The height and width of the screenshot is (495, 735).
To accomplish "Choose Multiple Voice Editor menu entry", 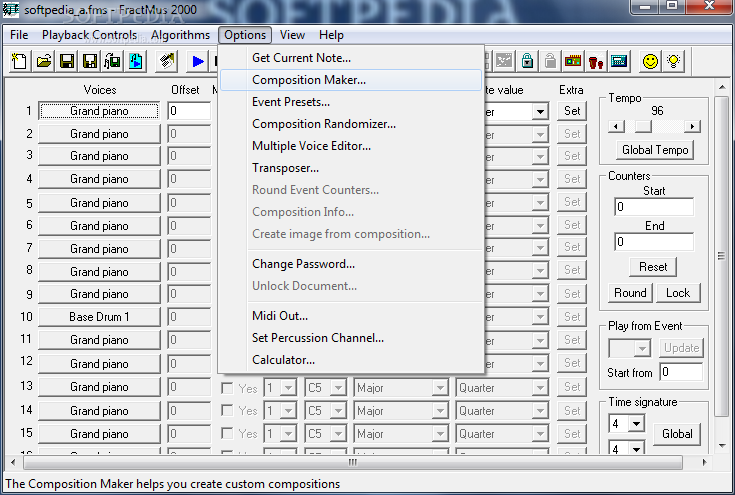I will 351,146.
